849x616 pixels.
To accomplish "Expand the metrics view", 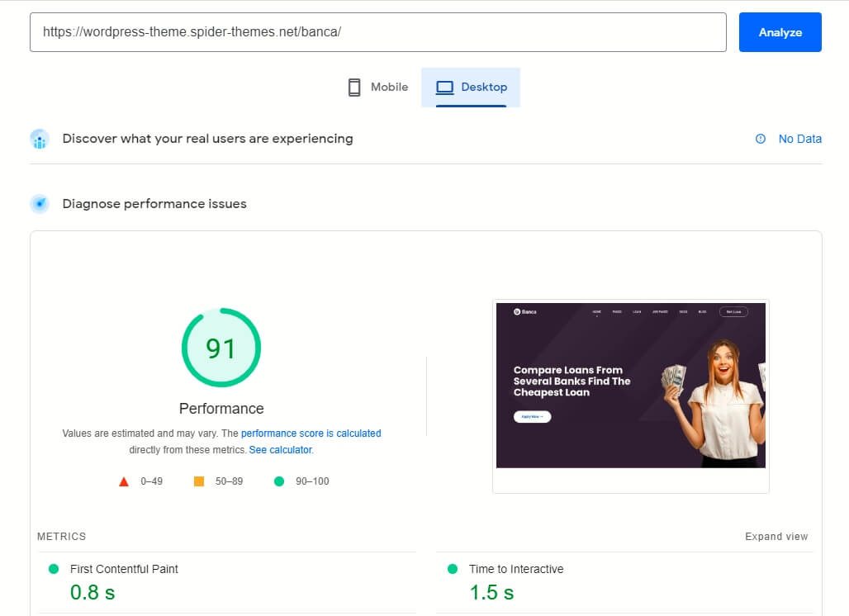I will [776, 537].
